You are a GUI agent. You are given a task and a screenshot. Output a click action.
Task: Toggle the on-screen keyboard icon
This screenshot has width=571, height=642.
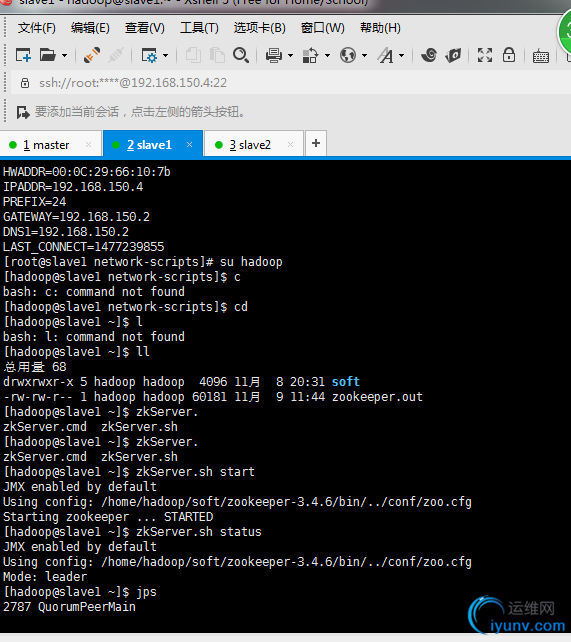click(x=541, y=56)
